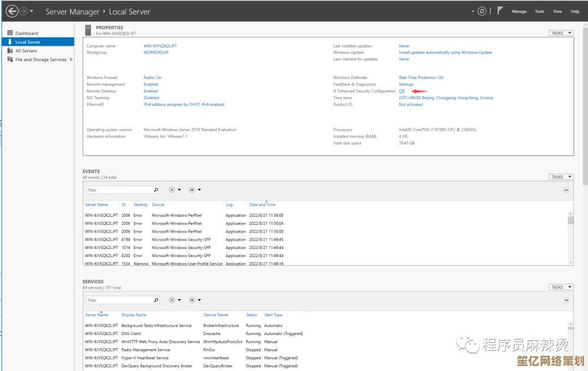Sort Events by Date and Time header

click(x=262, y=205)
